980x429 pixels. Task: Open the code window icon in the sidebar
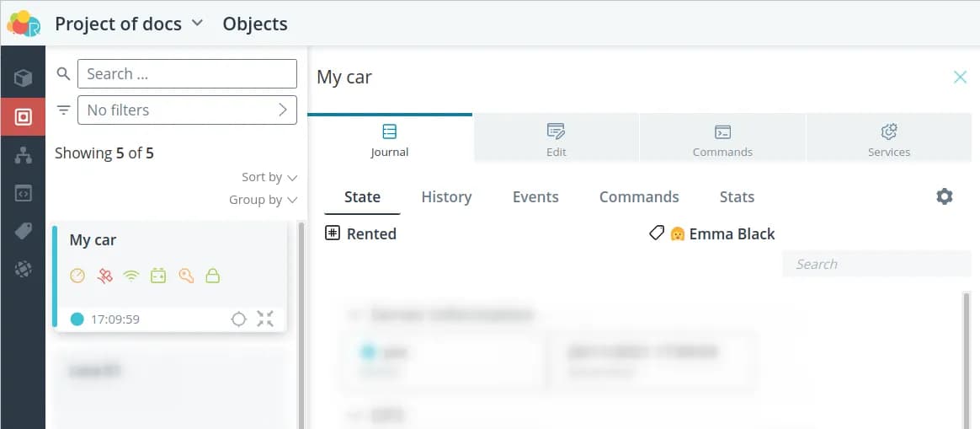tap(23, 193)
